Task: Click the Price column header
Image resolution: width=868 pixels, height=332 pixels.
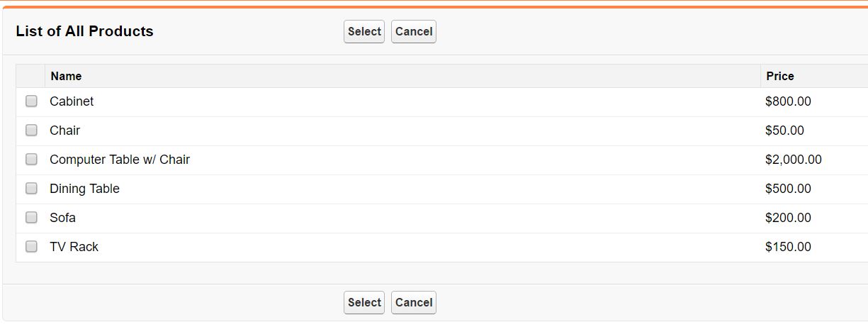Action: (x=780, y=76)
